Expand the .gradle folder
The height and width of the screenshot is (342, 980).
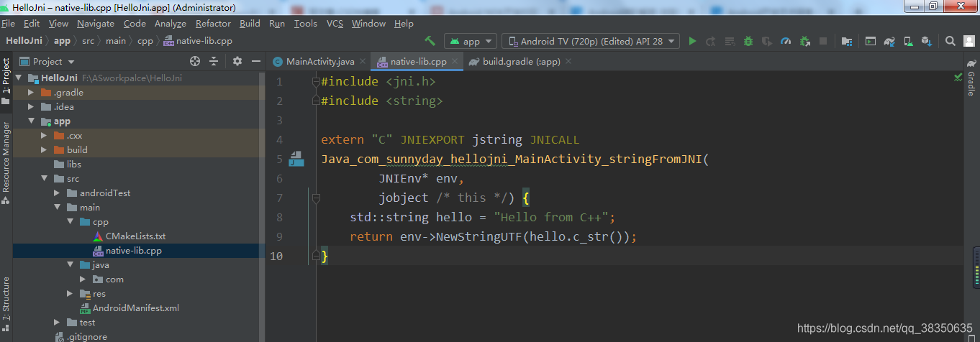pyautogui.click(x=31, y=93)
